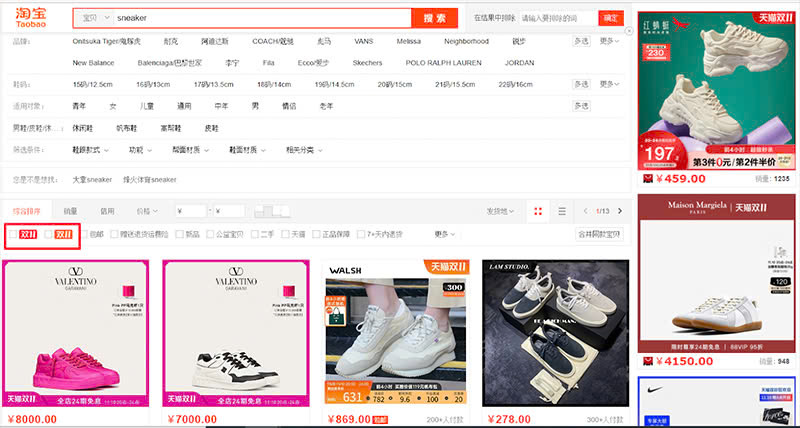This screenshot has height=428, width=800.
Task: Filter by brand POLO RALPH LAUREN
Action: point(443,63)
